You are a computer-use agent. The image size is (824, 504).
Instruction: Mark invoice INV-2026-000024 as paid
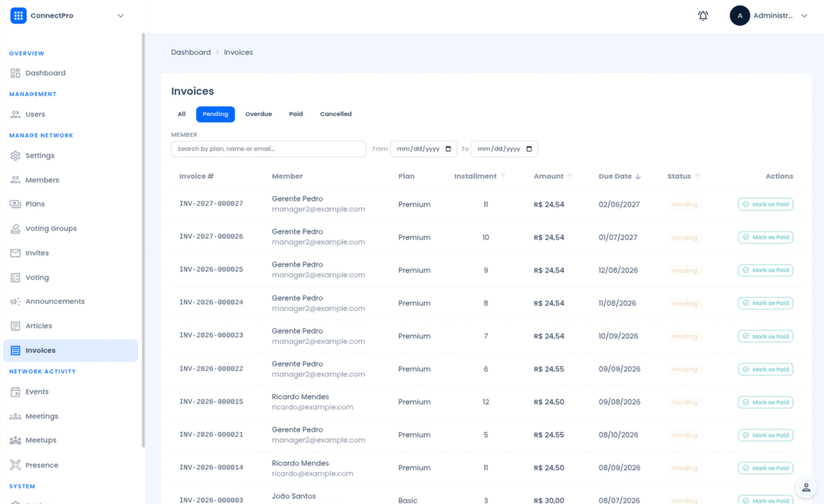point(765,303)
